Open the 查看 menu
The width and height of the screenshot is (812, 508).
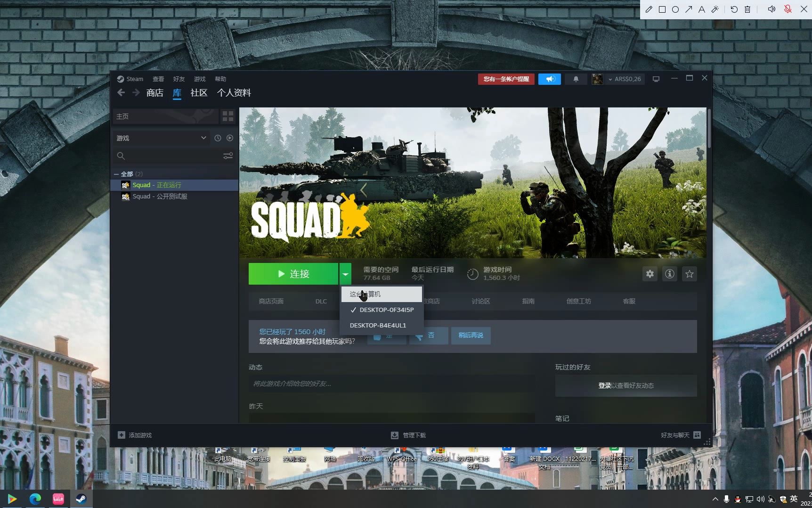click(158, 79)
